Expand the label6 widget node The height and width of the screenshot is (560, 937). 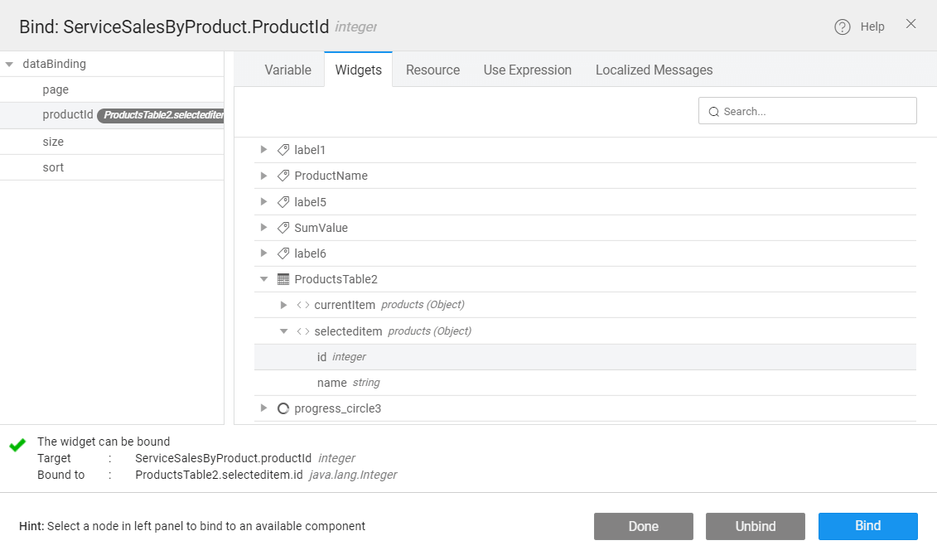point(263,253)
